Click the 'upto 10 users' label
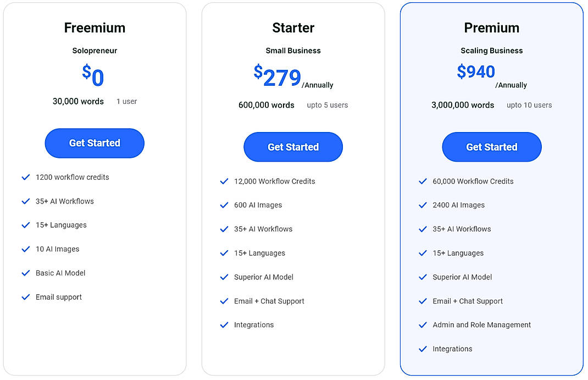588x380 pixels. click(x=529, y=104)
